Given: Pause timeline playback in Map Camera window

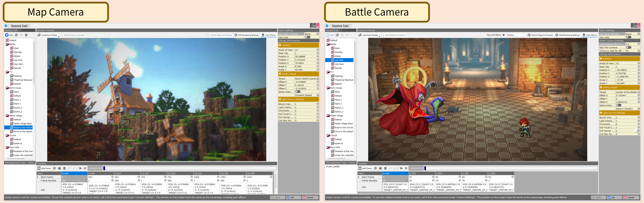Looking at the screenshot, I should (x=85, y=168).
